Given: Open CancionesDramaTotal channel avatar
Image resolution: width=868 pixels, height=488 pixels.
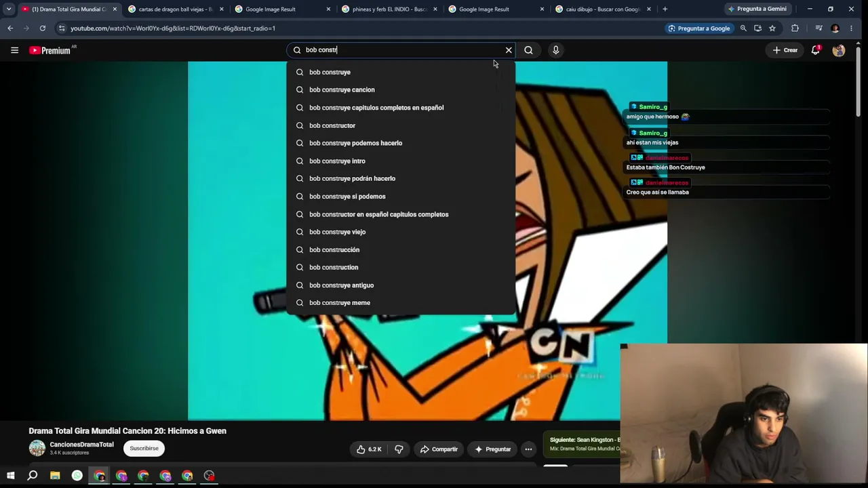Looking at the screenshot, I should coord(37,448).
